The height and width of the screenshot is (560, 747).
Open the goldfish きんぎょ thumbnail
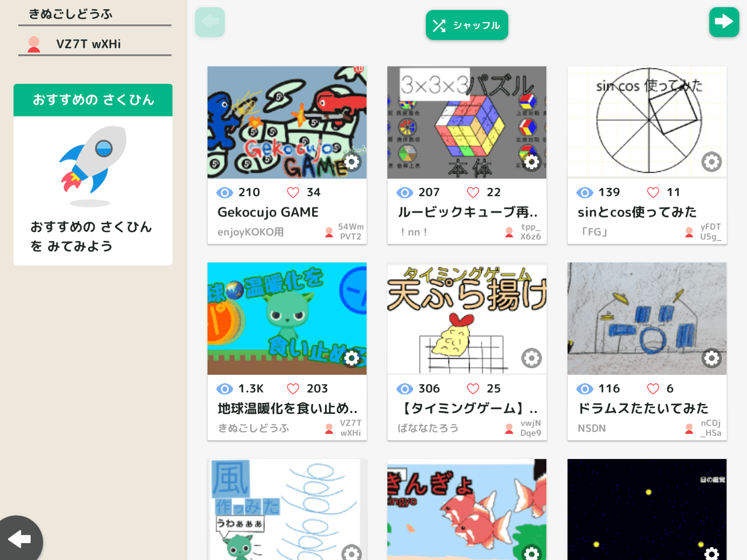pos(467,509)
